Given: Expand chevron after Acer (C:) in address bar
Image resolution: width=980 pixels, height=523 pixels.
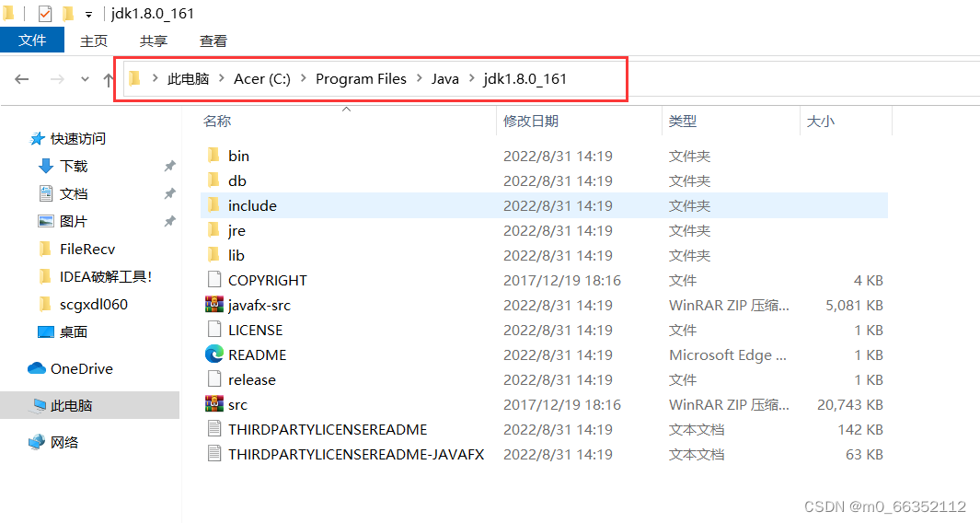Looking at the screenshot, I should 303,78.
